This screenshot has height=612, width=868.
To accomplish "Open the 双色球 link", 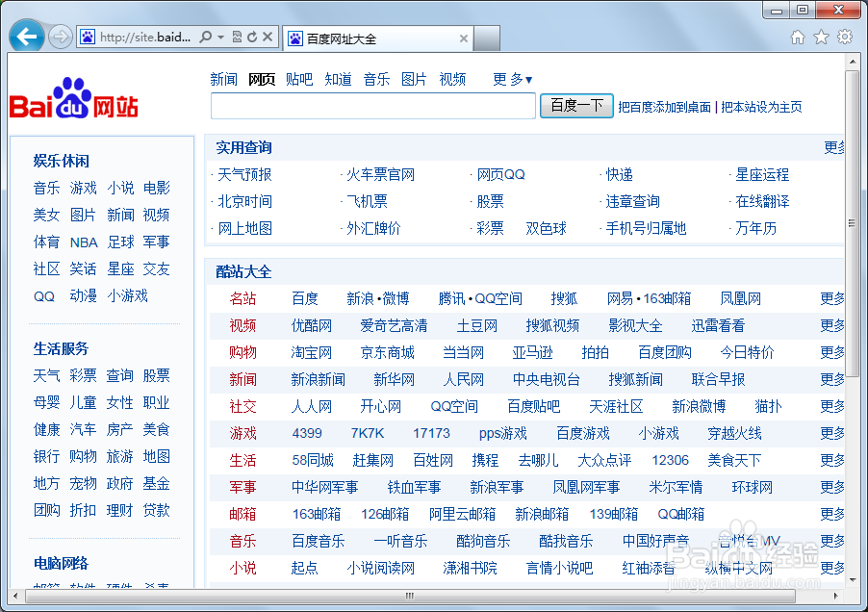I will (547, 228).
